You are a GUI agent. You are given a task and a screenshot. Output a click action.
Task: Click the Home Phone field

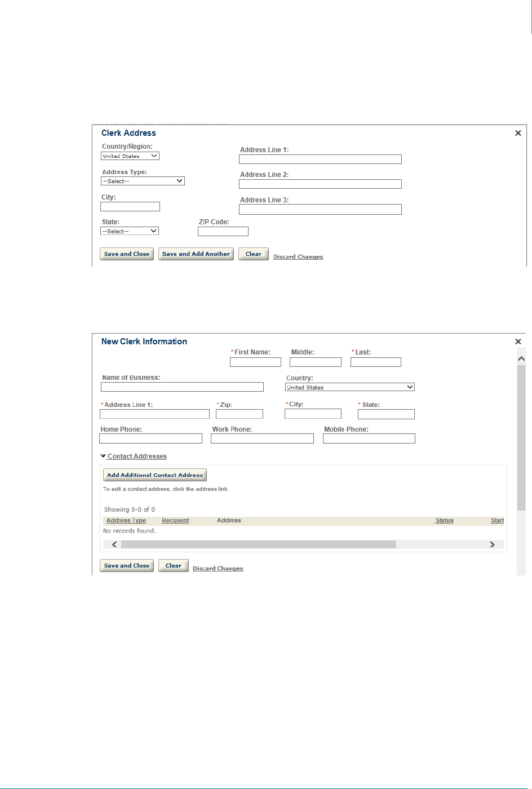[150, 438]
